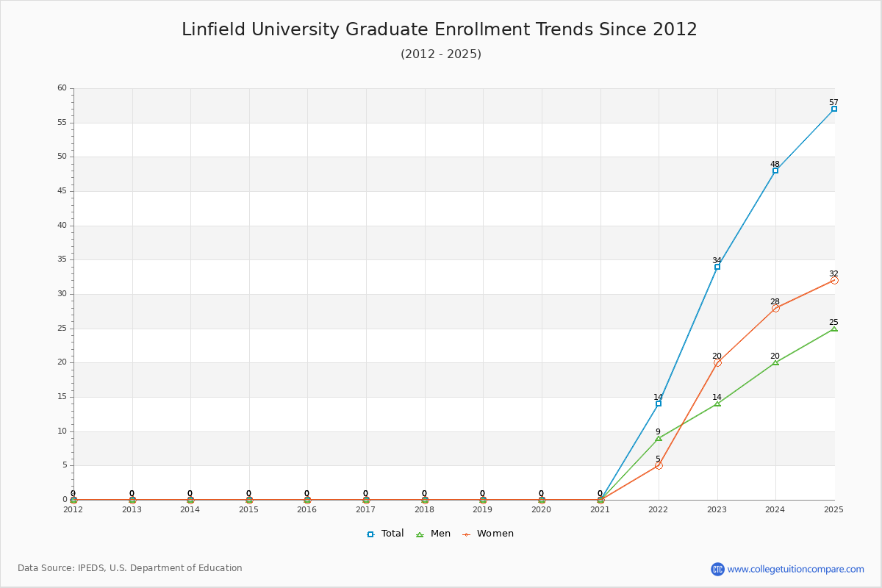
Task: Toggle the Total series in legend
Action: [385, 534]
